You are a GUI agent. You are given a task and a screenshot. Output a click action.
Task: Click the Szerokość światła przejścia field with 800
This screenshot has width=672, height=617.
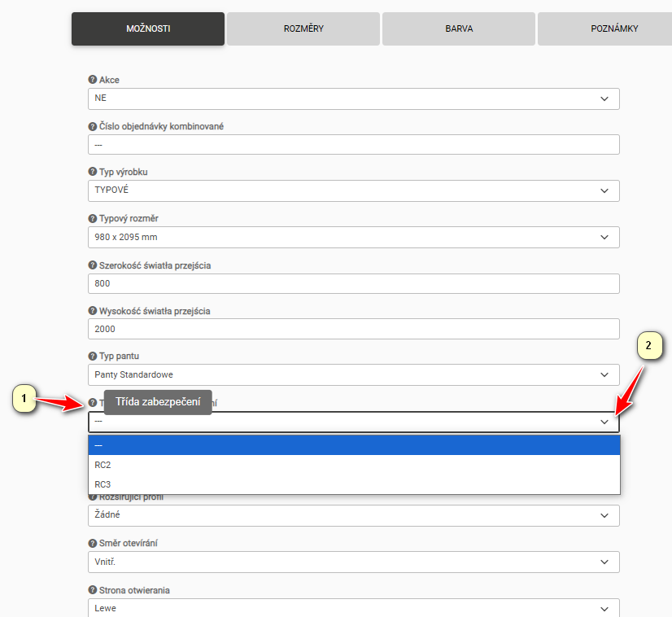point(353,283)
